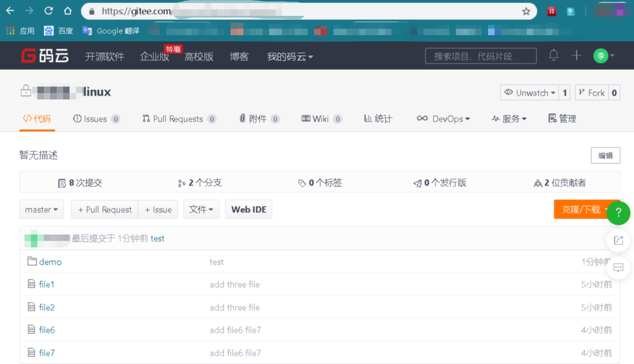Screen dimensions: 634x364
Task: Expand the 文件 dropdown
Action: point(201,210)
